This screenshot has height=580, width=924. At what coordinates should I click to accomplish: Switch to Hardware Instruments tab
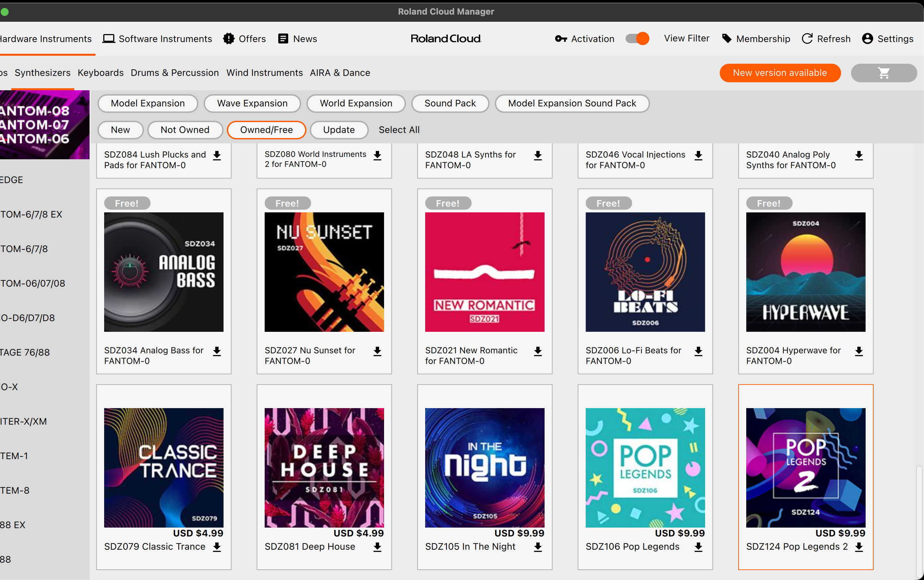click(46, 39)
